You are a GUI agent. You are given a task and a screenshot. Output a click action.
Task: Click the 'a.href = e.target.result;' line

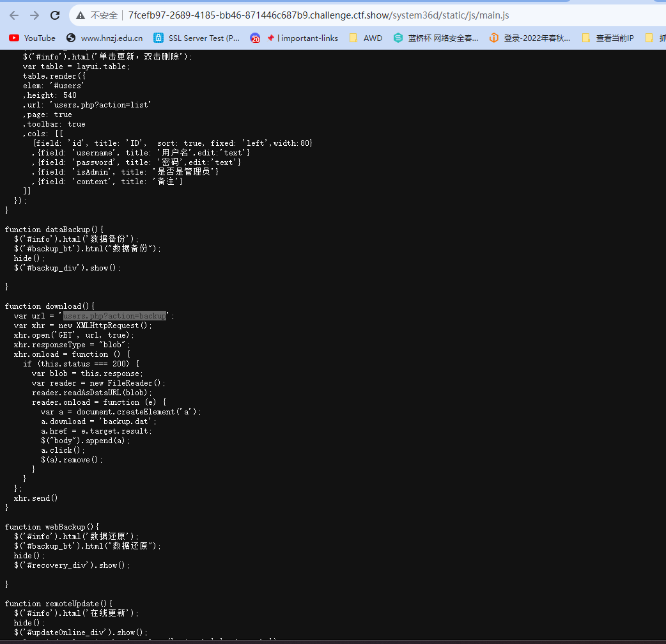(x=97, y=431)
